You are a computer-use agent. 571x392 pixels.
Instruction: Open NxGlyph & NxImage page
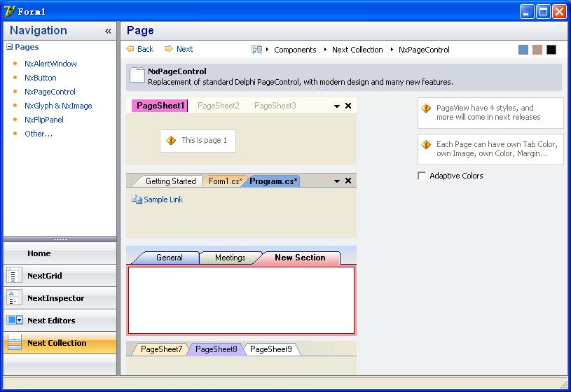coord(58,106)
